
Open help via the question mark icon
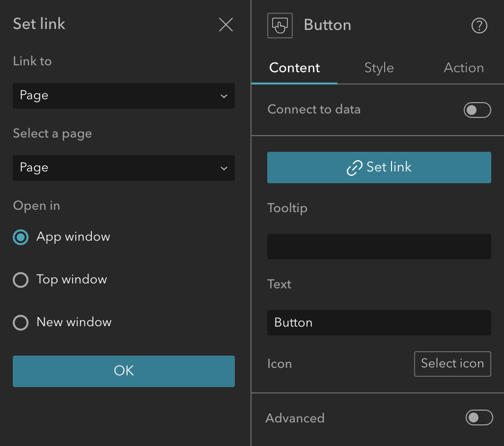coord(479,26)
